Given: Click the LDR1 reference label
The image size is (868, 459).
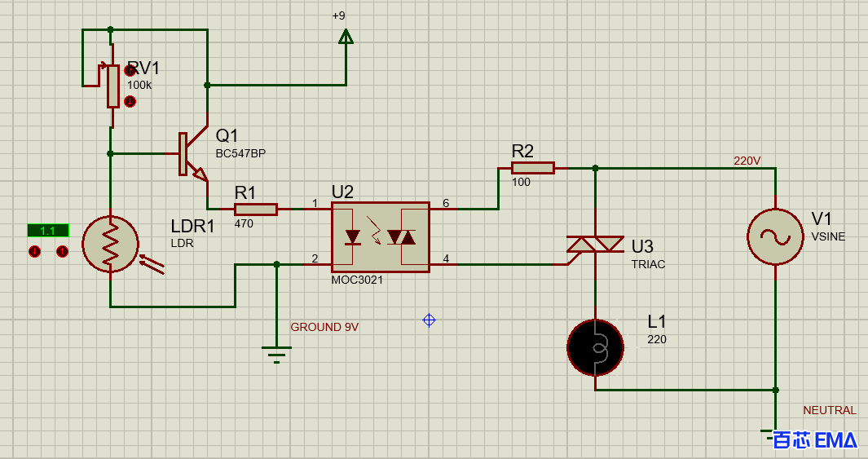Looking at the screenshot, I should (x=192, y=226).
